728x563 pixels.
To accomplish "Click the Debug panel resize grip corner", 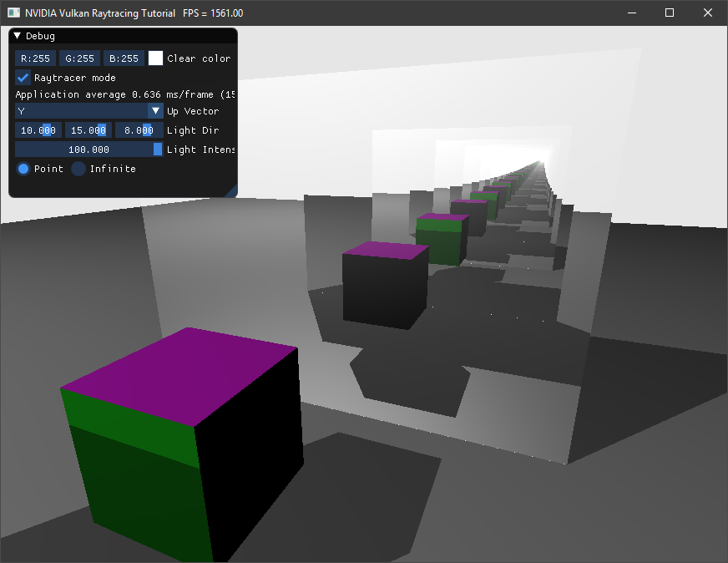I will [x=232, y=193].
